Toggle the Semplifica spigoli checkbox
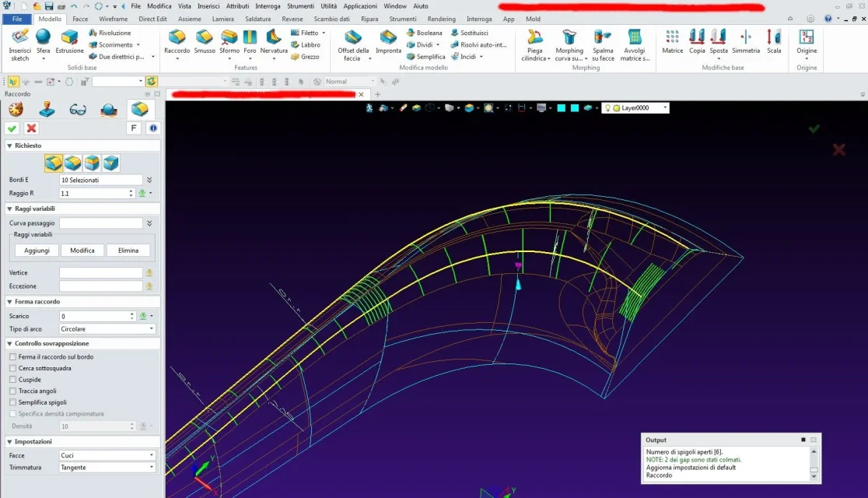Image resolution: width=868 pixels, height=498 pixels. pyautogui.click(x=12, y=403)
